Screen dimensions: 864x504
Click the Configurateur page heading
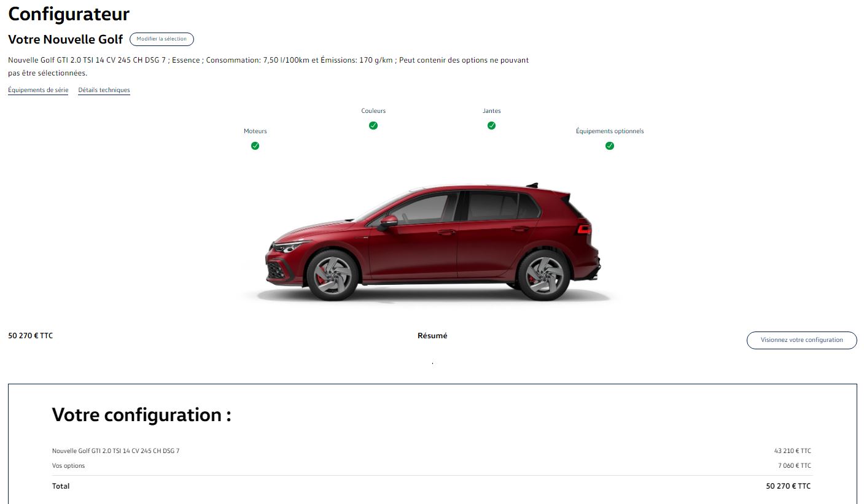(x=69, y=14)
